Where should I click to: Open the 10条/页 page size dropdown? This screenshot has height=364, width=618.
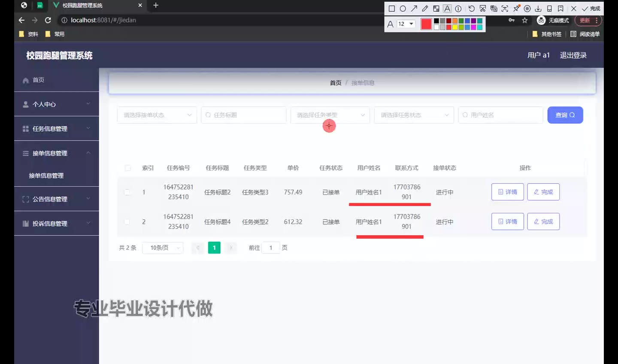coord(163,248)
